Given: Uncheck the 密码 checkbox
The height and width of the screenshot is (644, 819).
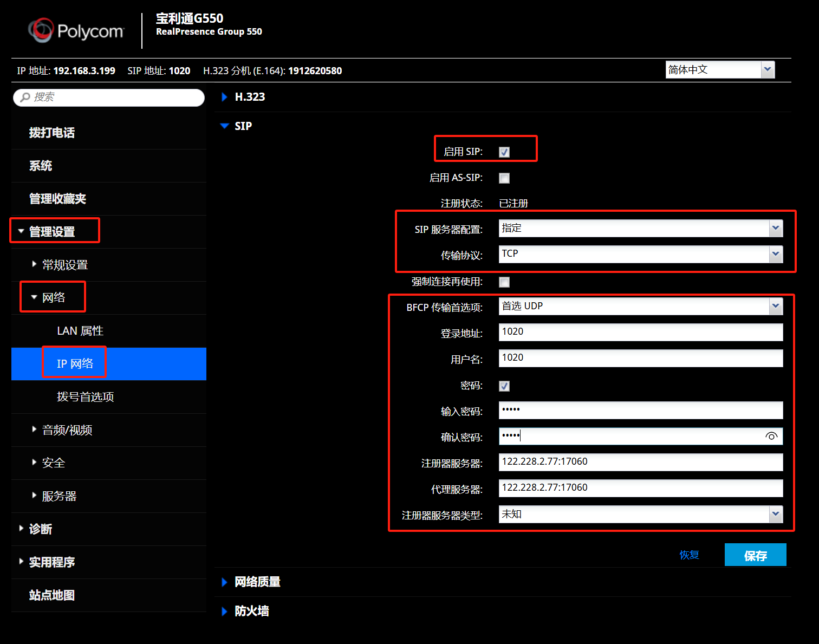Looking at the screenshot, I should pyautogui.click(x=504, y=386).
